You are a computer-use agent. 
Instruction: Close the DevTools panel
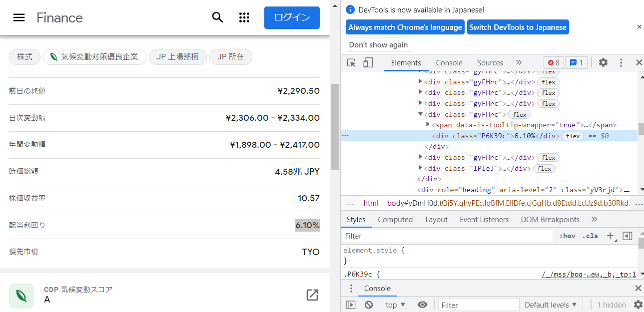639,62
